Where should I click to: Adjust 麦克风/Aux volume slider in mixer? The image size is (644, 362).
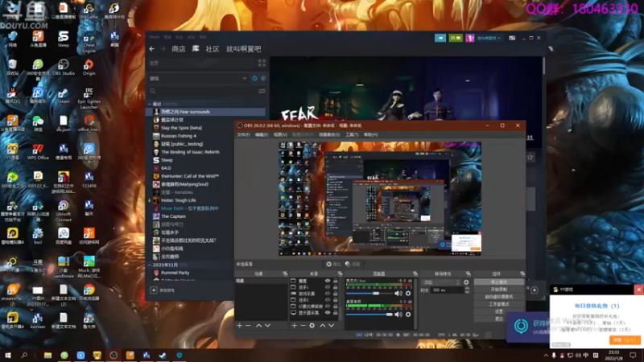pyautogui.click(x=369, y=294)
